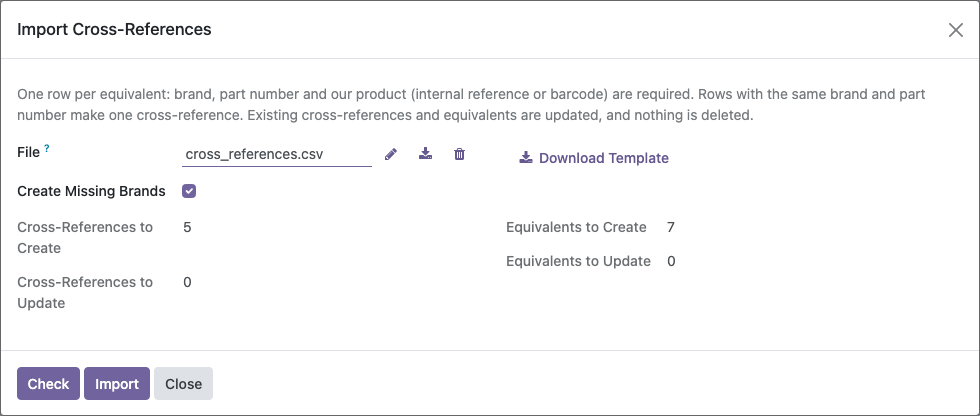Select the Equivalents to Update value 0
Screen dimensions: 980x416
click(x=671, y=261)
